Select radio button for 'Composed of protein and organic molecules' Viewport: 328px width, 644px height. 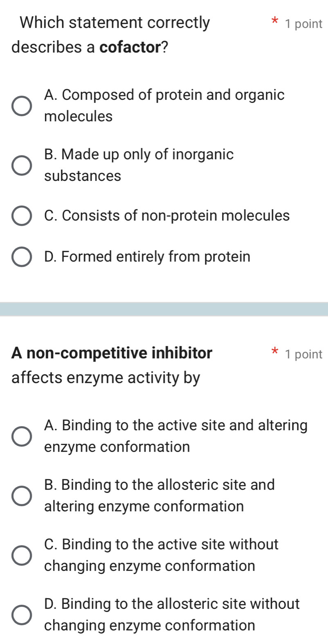[x=21, y=106]
